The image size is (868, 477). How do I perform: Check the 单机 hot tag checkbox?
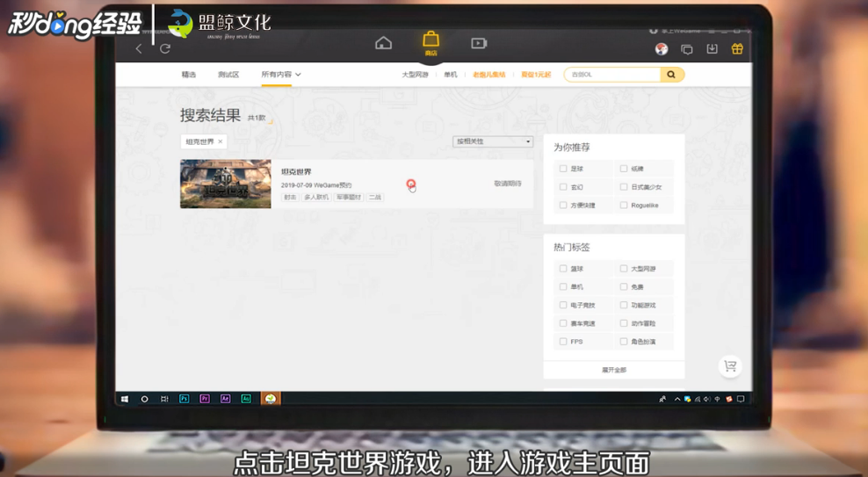(x=563, y=286)
